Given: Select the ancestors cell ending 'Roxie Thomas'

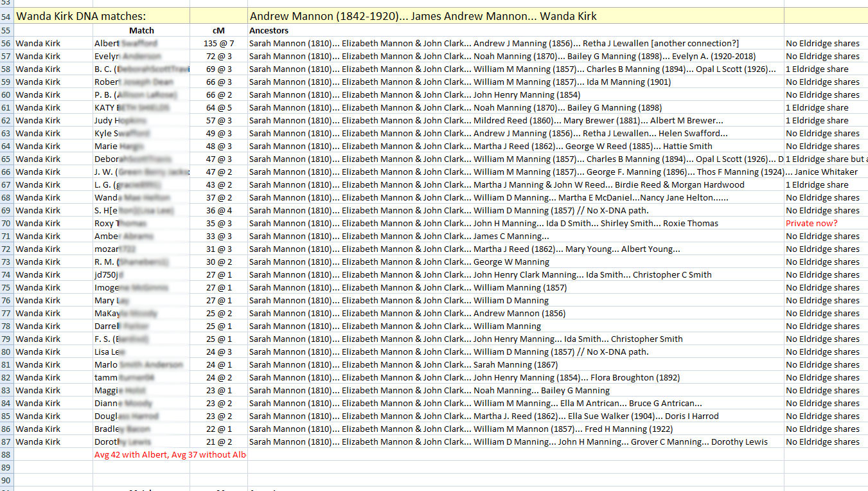Looking at the screenshot, I should coord(516,223).
